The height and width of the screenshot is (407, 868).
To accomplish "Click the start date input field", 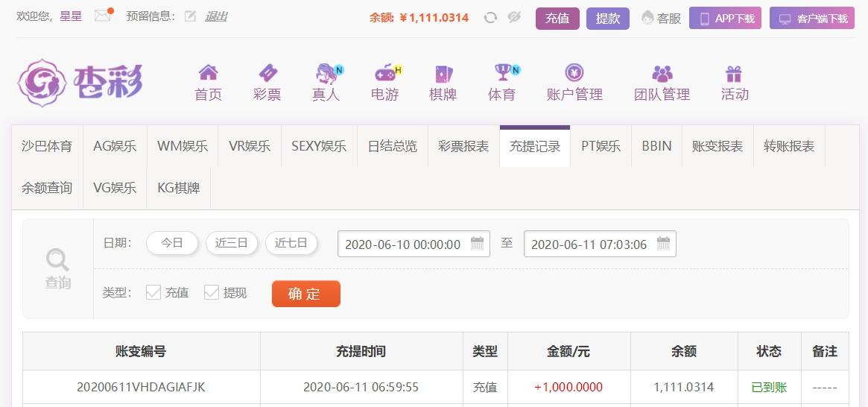I will pyautogui.click(x=414, y=244).
